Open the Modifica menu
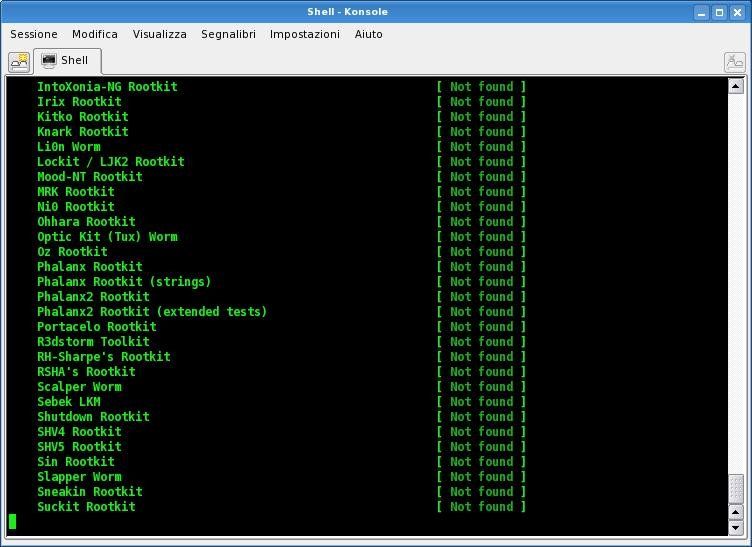The width and height of the screenshot is (752, 547). coord(95,34)
